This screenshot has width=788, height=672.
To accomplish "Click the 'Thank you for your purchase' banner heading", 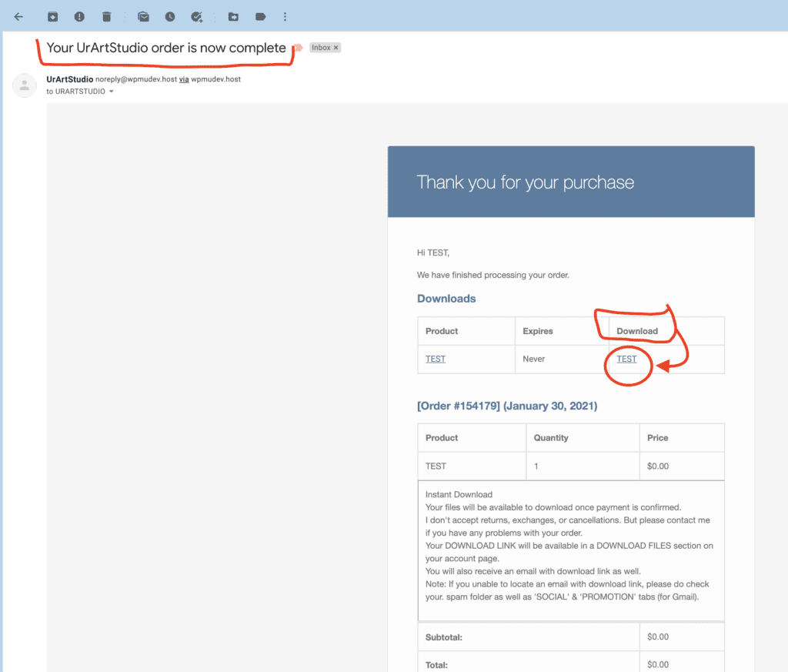I will point(525,182).
